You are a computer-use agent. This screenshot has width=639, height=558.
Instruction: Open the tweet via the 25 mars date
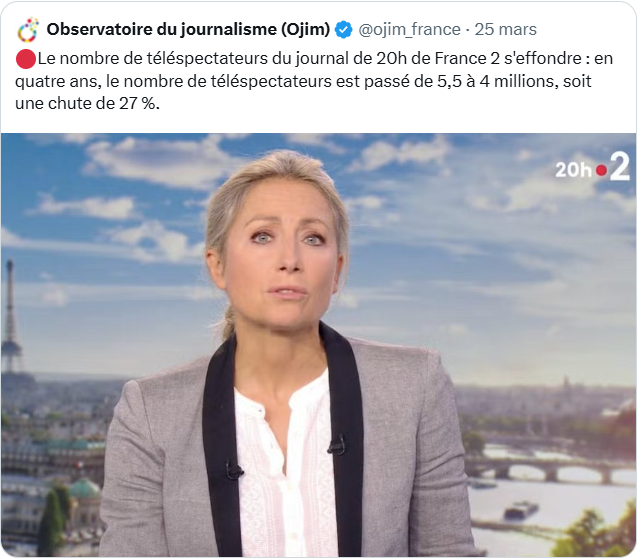[x=505, y=30]
